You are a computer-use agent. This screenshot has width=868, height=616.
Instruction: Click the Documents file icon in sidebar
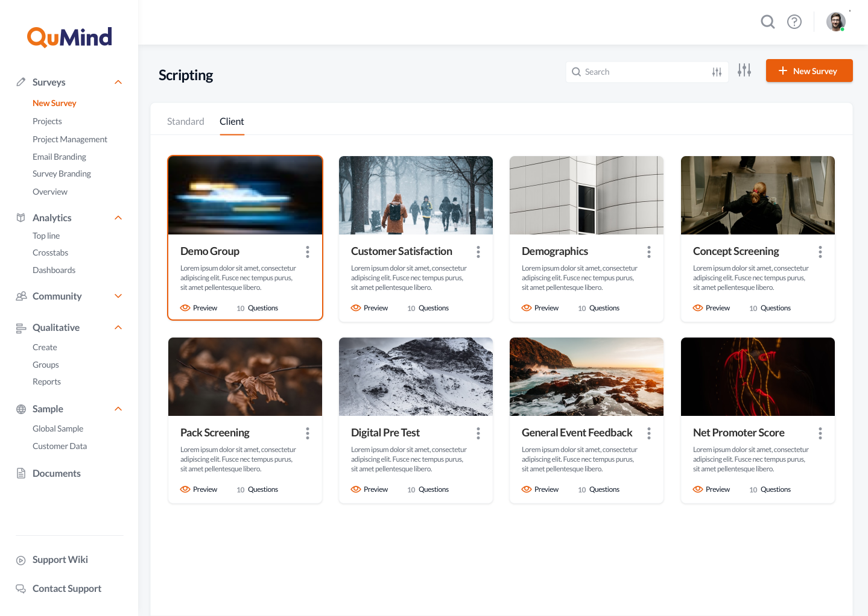coord(21,473)
